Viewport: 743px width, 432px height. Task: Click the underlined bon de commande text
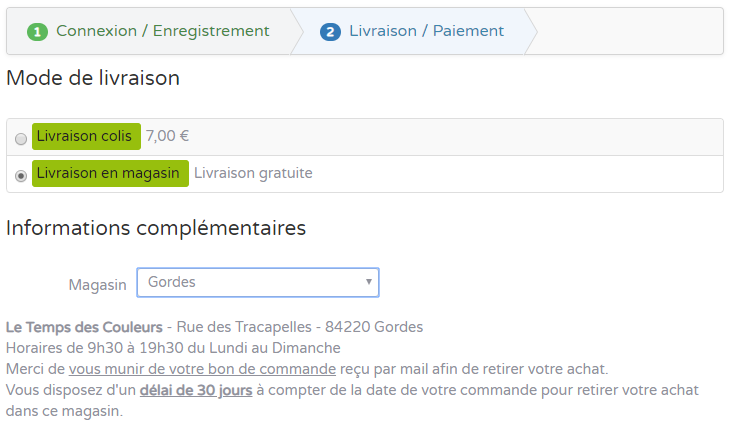203,369
